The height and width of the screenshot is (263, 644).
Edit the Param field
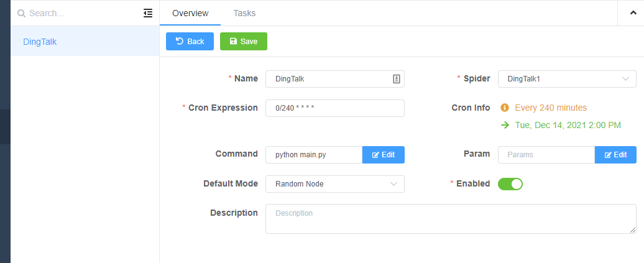tap(615, 155)
